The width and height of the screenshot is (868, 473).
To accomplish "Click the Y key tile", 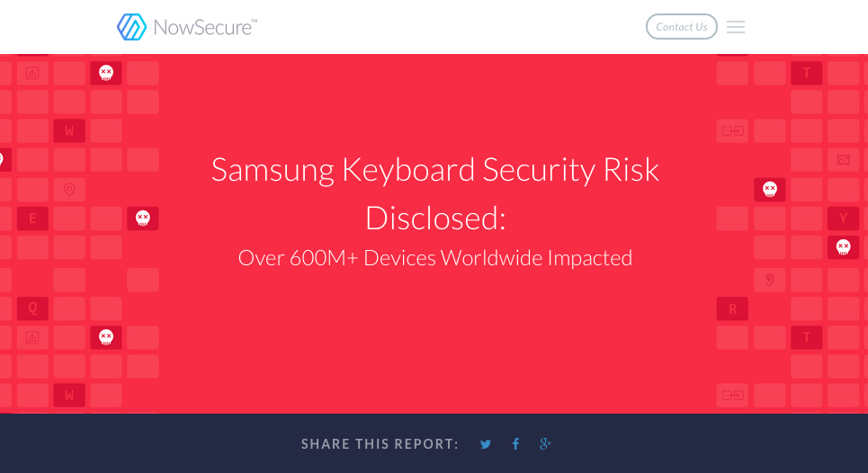I will pyautogui.click(x=843, y=219).
